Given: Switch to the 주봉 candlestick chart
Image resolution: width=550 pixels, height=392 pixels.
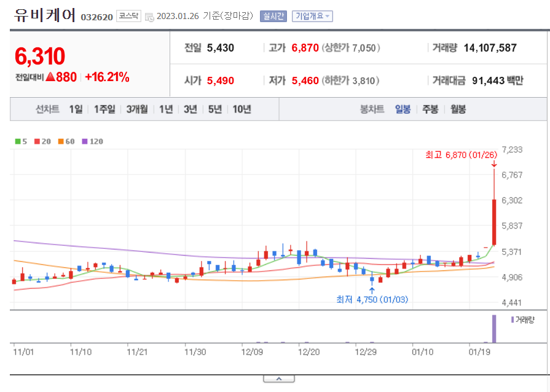Looking at the screenshot, I should pyautogui.click(x=430, y=109).
